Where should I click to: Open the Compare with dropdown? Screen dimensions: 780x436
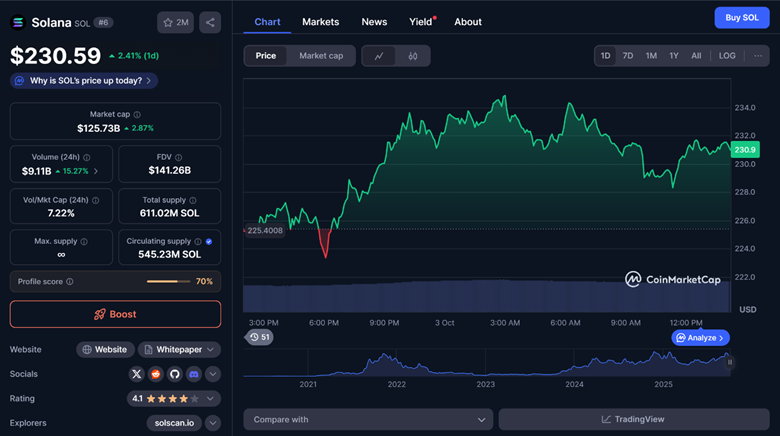click(368, 419)
